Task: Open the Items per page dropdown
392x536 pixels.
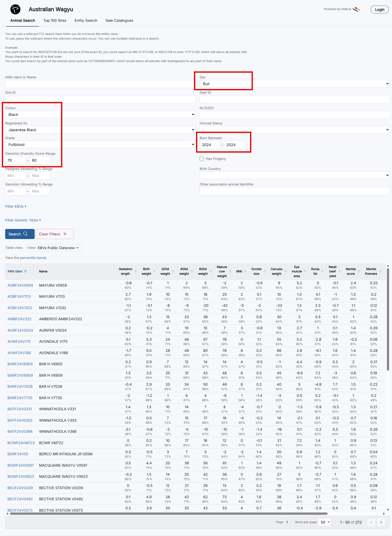Action: pyautogui.click(x=325, y=522)
